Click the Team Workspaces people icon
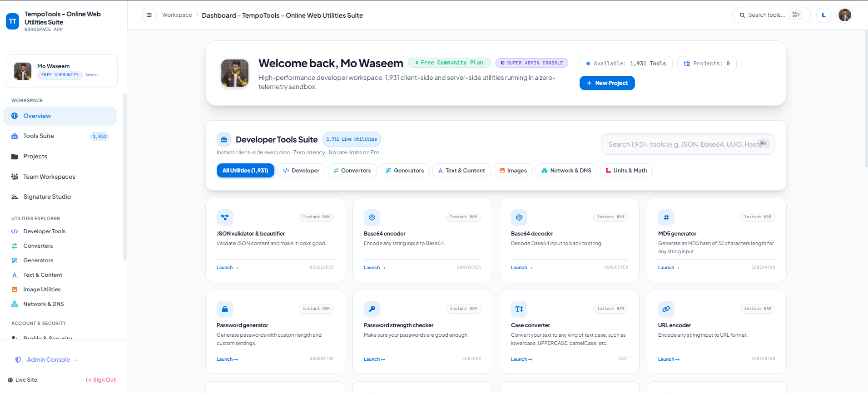 15,177
